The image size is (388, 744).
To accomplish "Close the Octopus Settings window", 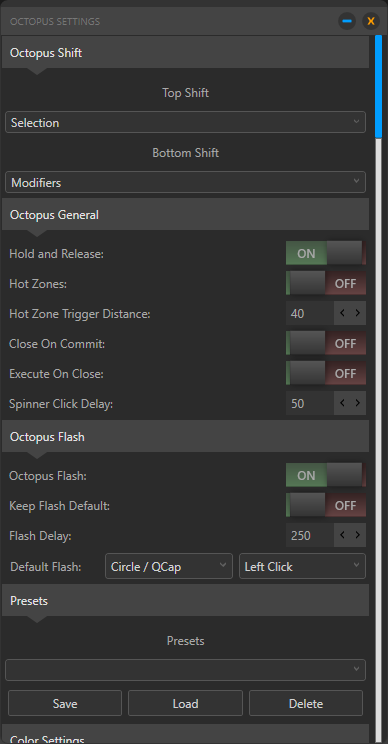I will click(x=371, y=21).
